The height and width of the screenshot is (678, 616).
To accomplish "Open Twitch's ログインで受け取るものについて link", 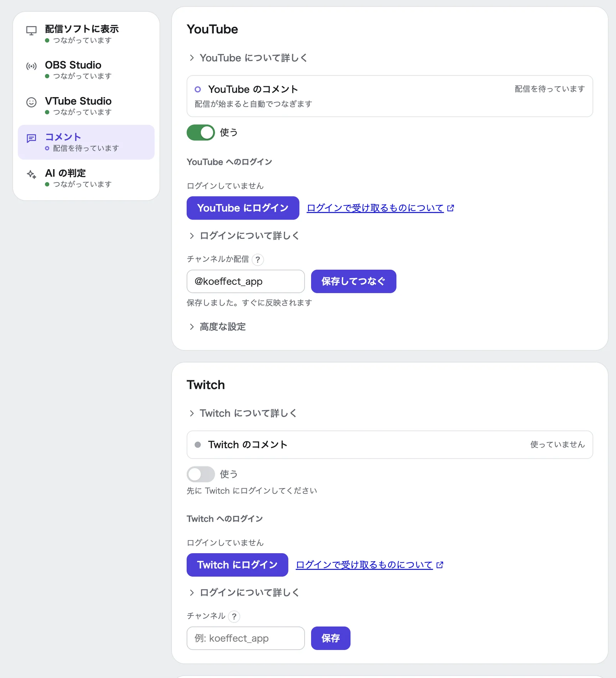I will pyautogui.click(x=364, y=565).
